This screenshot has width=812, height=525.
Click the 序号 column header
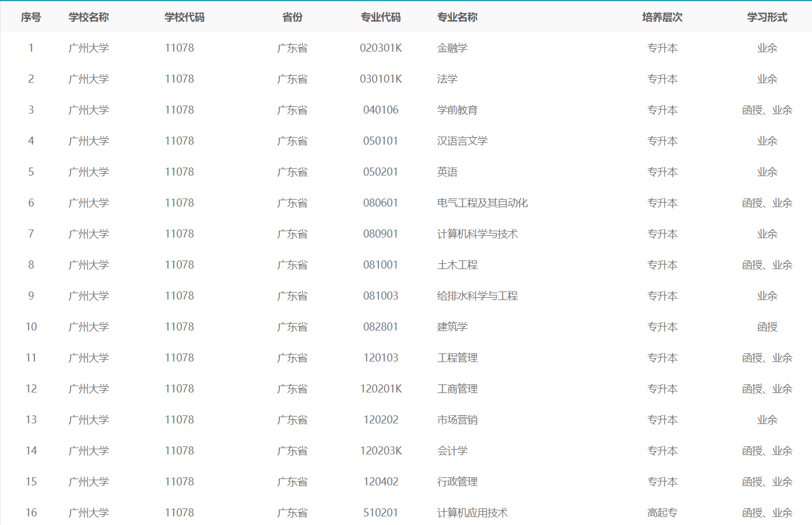31,17
